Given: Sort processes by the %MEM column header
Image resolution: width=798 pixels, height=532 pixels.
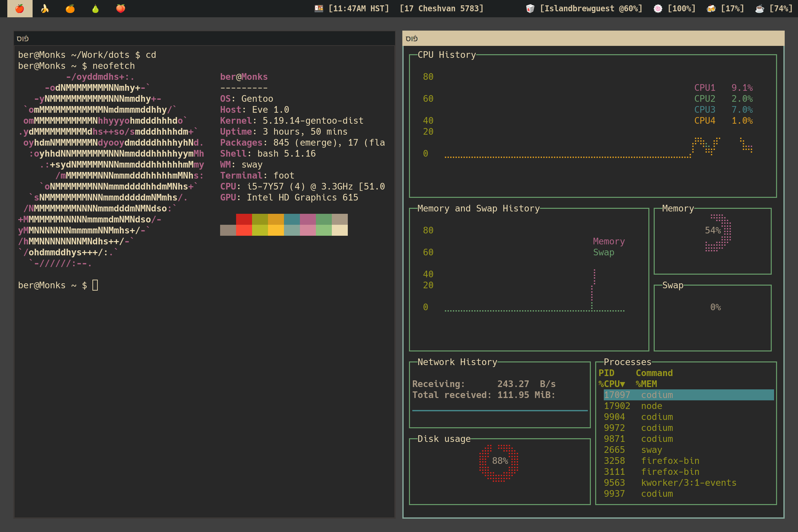Looking at the screenshot, I should [646, 384].
